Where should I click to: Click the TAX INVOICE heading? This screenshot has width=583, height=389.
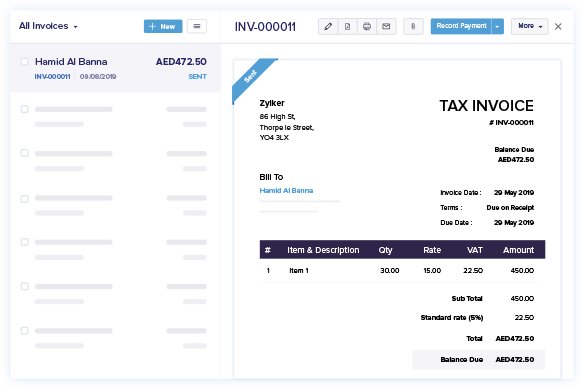(x=486, y=106)
